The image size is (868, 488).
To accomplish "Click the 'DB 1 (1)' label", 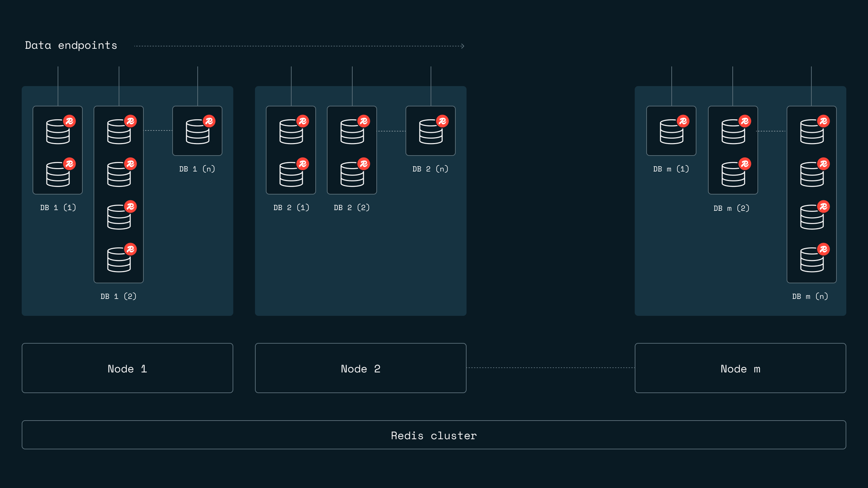I will pos(58,208).
